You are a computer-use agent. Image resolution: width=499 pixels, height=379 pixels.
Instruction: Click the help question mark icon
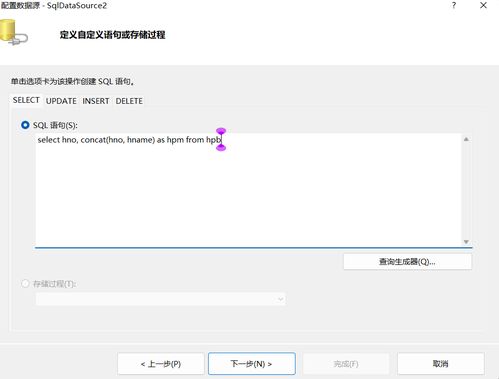coord(454,5)
